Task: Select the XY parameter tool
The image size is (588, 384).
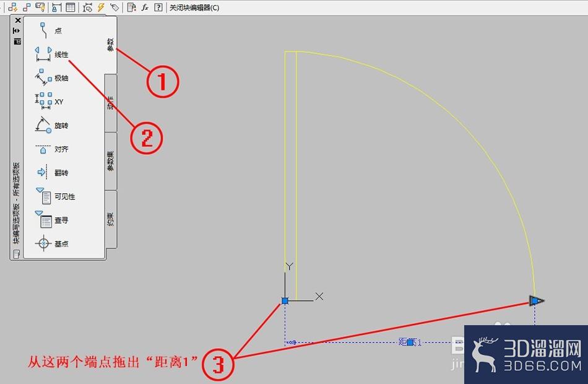Action: click(49, 102)
